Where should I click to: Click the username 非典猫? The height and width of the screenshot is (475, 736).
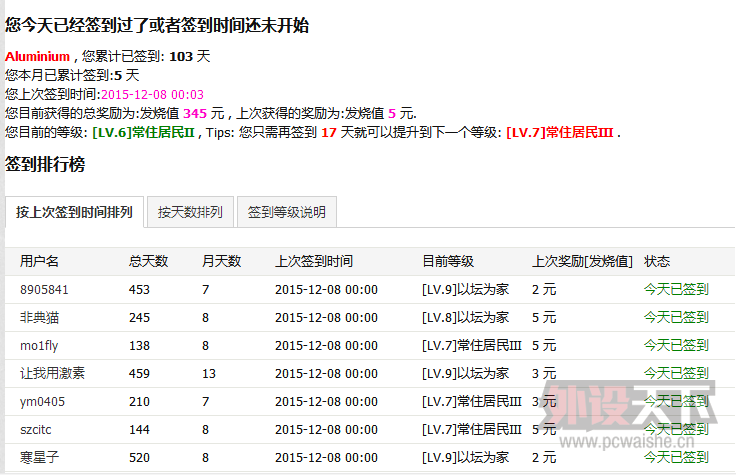coord(39,318)
